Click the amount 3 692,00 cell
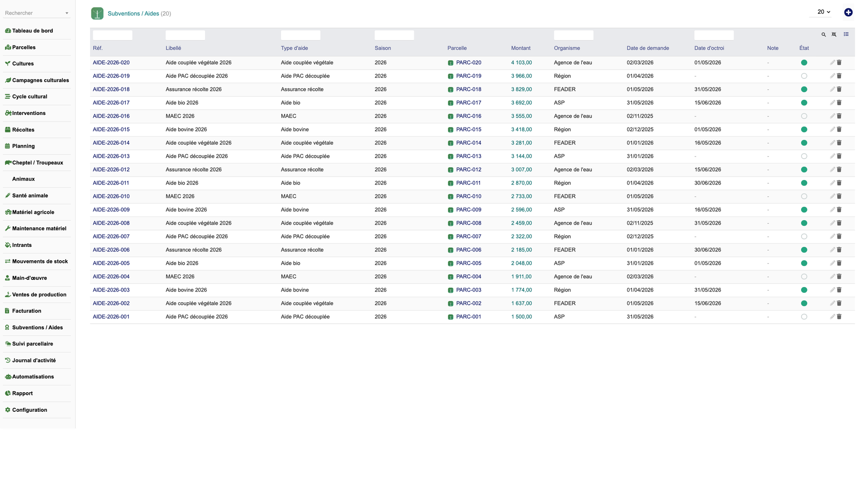This screenshot has height=488, width=868. click(521, 103)
